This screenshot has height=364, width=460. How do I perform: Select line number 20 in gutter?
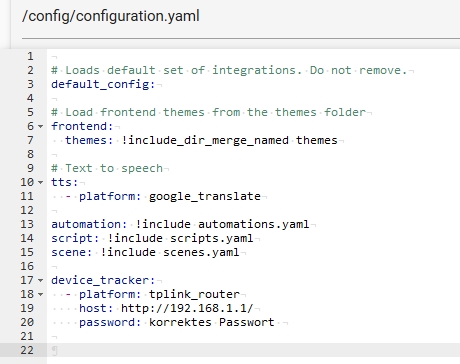point(27,322)
